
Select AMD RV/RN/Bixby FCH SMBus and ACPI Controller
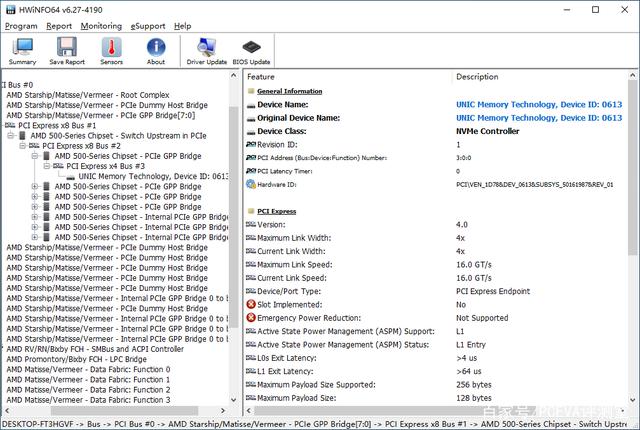coord(95,349)
